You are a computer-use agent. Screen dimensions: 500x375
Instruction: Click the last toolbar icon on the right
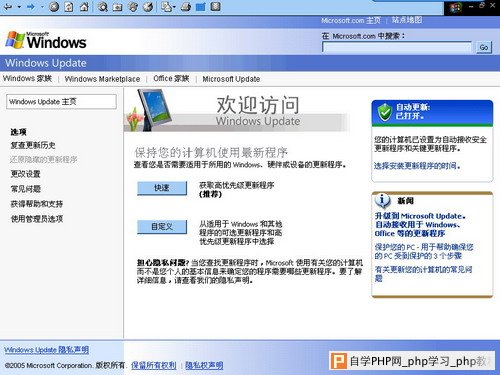(216, 6)
